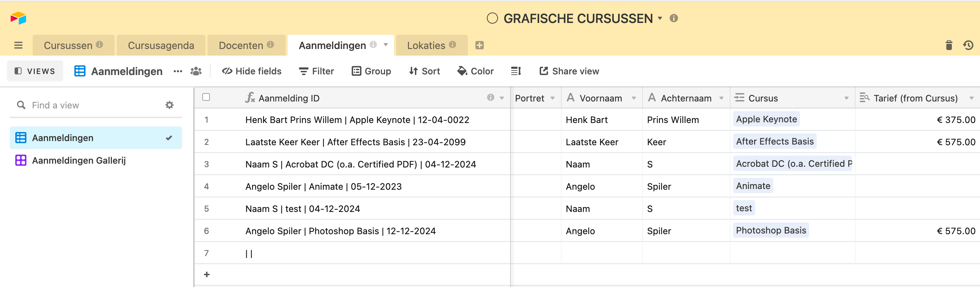Open the Group options
This screenshot has width=980, height=287.
pyautogui.click(x=371, y=71)
